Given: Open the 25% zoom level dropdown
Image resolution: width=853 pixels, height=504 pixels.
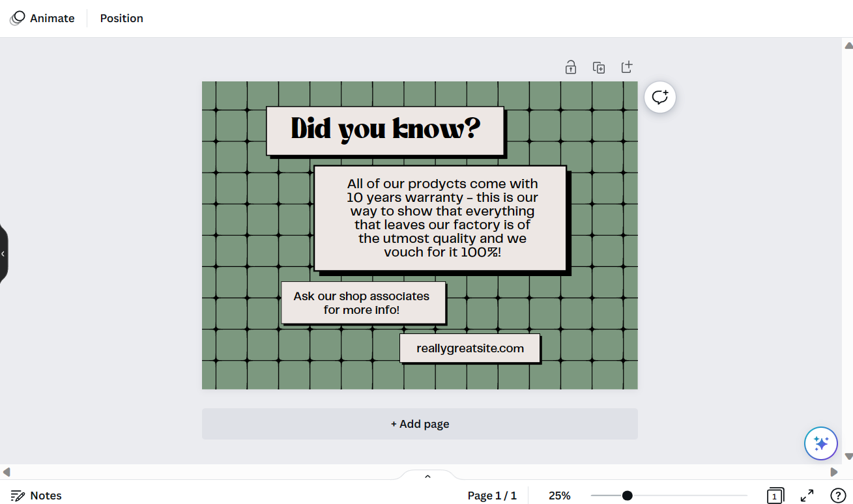Looking at the screenshot, I should [559, 496].
